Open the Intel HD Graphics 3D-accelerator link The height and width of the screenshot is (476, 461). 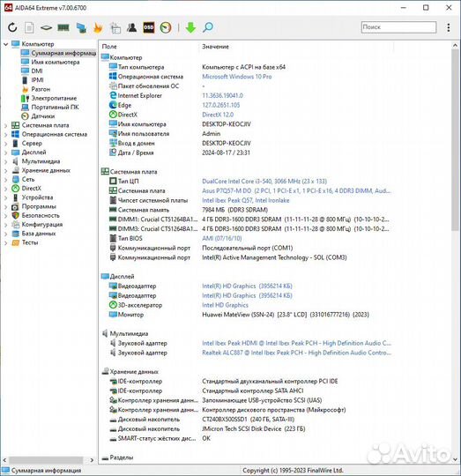click(225, 305)
